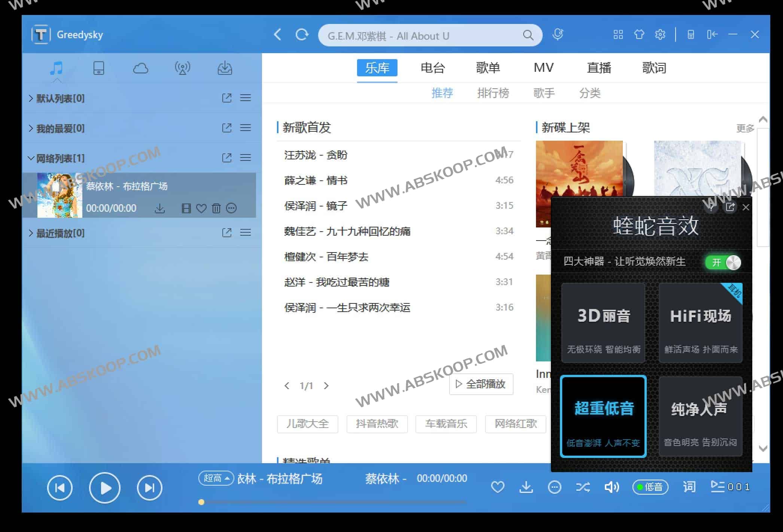This screenshot has height=532, width=783.
Task: Open the 更多 link beside 新碟上架
Action: point(745,128)
